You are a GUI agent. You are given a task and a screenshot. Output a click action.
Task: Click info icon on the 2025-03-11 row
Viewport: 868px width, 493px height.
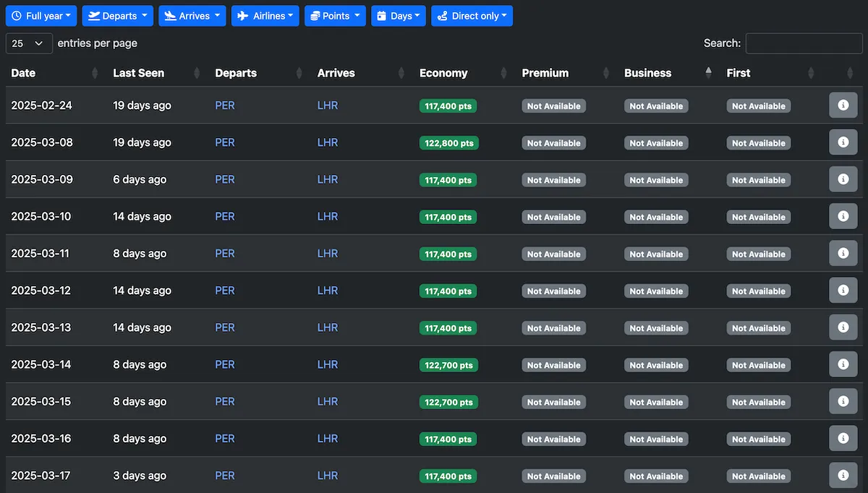[843, 253]
